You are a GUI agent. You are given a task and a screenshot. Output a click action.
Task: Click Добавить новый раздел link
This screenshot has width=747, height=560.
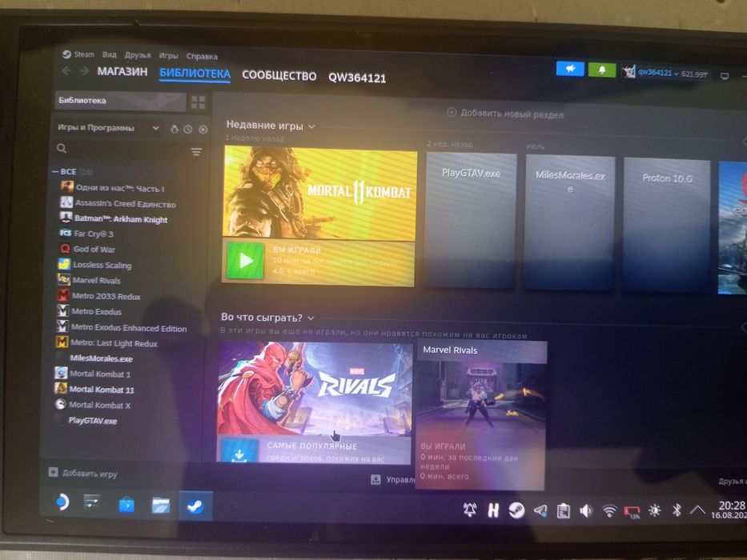click(x=505, y=114)
